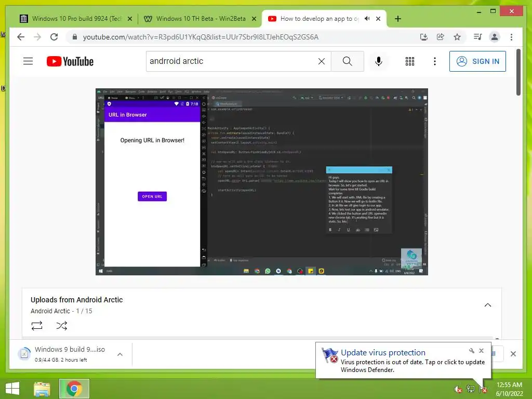This screenshot has height=399, width=532.
Task: Open a new browser tab
Action: click(398, 19)
